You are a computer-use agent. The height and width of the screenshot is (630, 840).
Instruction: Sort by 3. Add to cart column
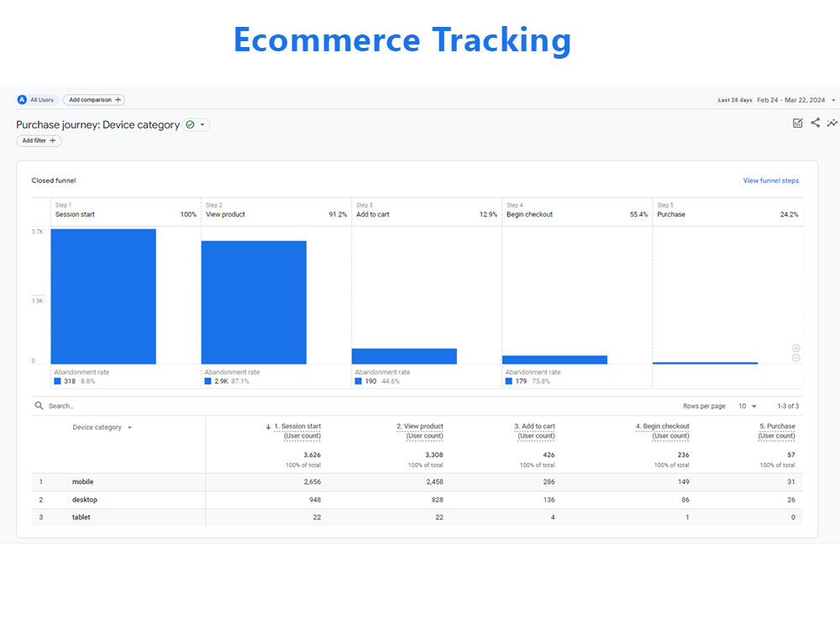(534, 431)
